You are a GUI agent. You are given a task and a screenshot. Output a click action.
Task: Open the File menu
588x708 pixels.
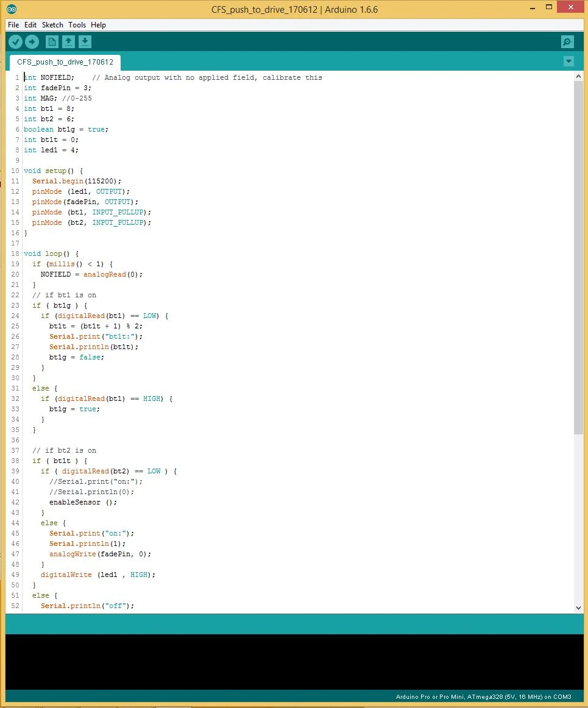pos(13,25)
